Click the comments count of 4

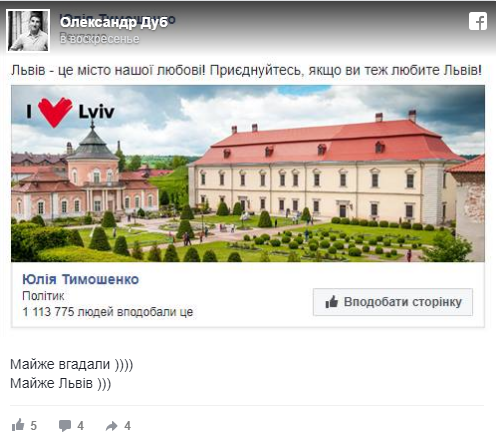click(x=80, y=426)
